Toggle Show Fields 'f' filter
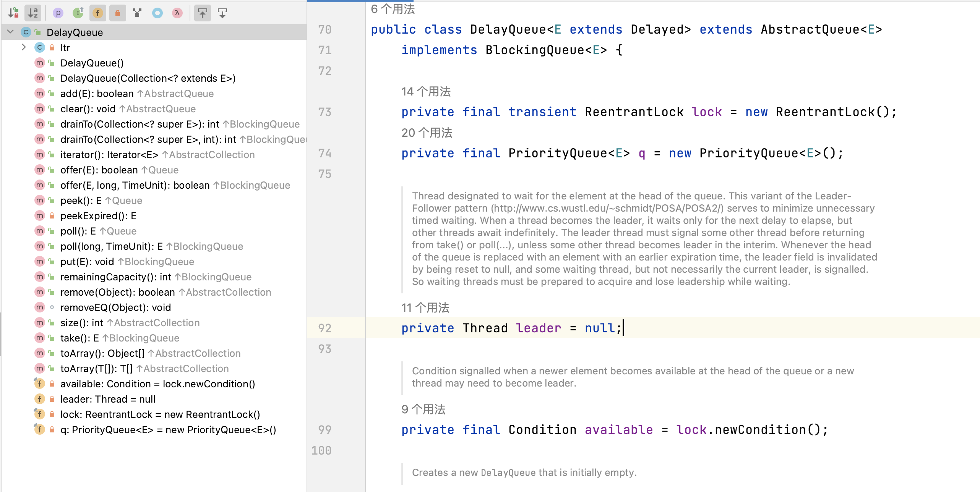Screen dimensions: 980x492 point(98,13)
